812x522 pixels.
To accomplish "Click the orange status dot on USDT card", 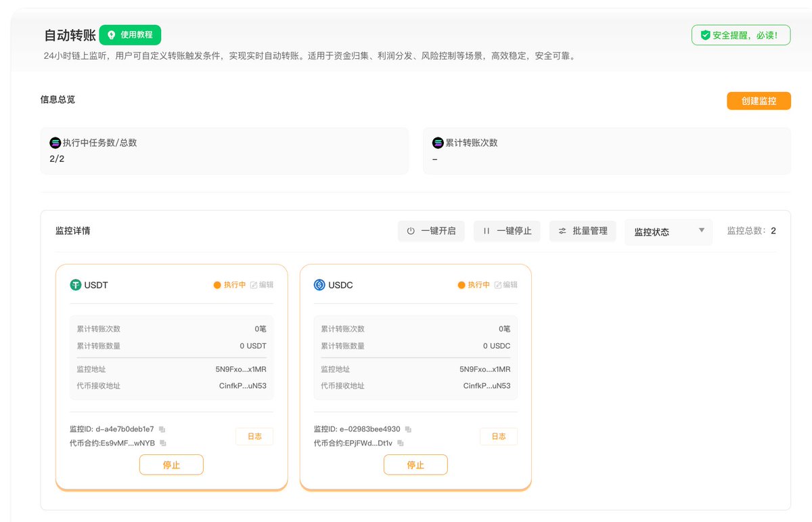I will 217,285.
